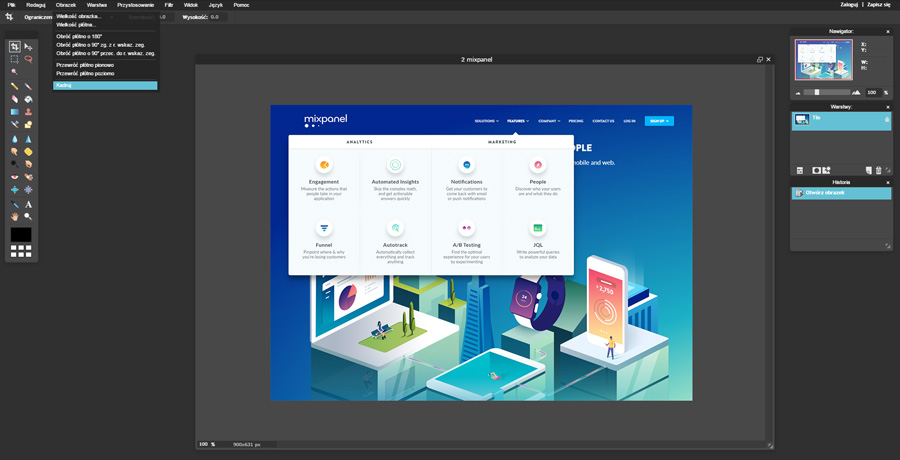Viewport: 900px width, 460px height.
Task: Open the foreground black color swatch
Action: [x=21, y=234]
